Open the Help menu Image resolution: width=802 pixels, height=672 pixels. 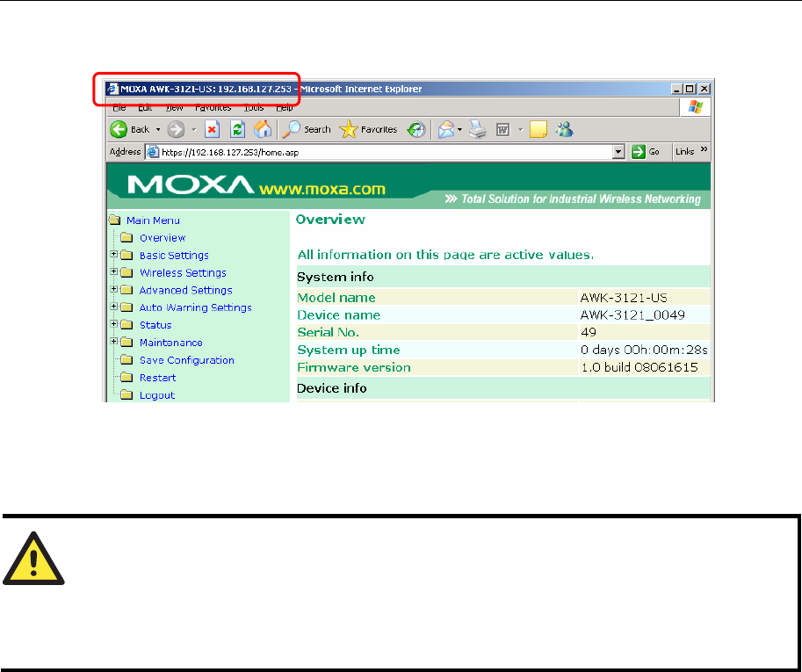(x=285, y=107)
